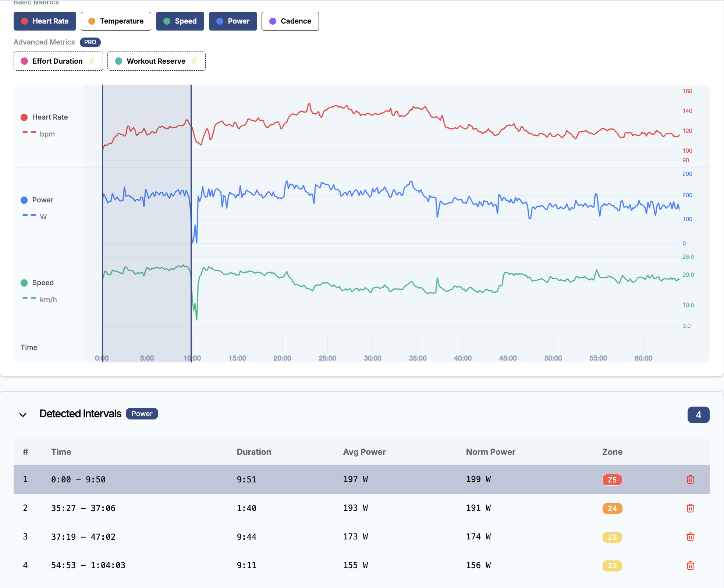724x588 pixels.
Task: Turn on the Cadence metric
Action: tap(290, 21)
